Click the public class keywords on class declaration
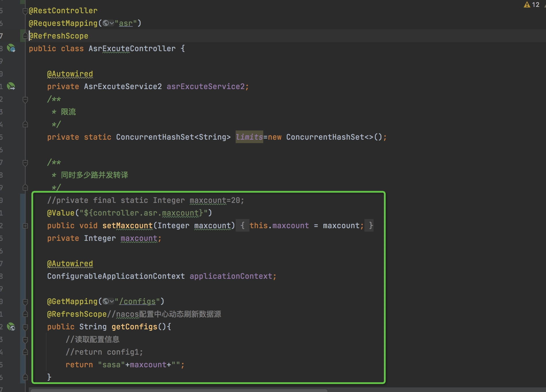The image size is (546, 392). coord(56,49)
